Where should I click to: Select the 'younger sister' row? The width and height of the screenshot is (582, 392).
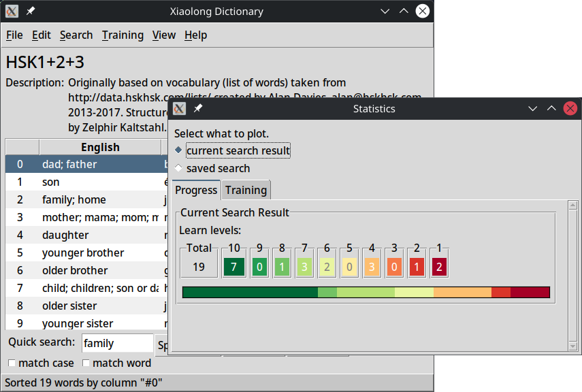pos(86,323)
